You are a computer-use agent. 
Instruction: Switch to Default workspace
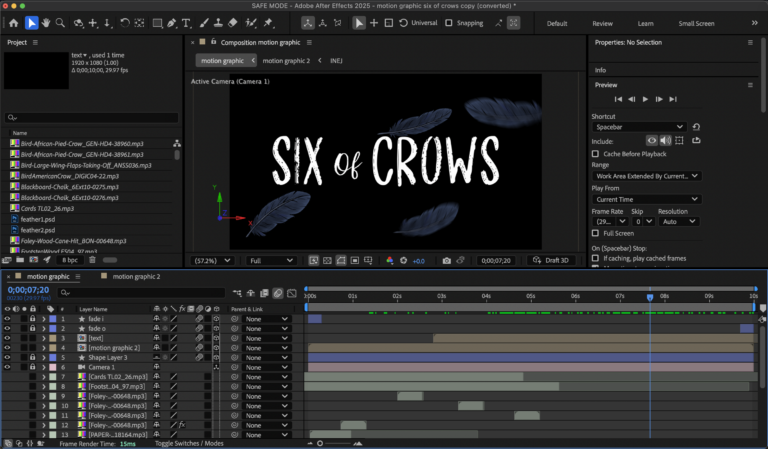(x=557, y=24)
